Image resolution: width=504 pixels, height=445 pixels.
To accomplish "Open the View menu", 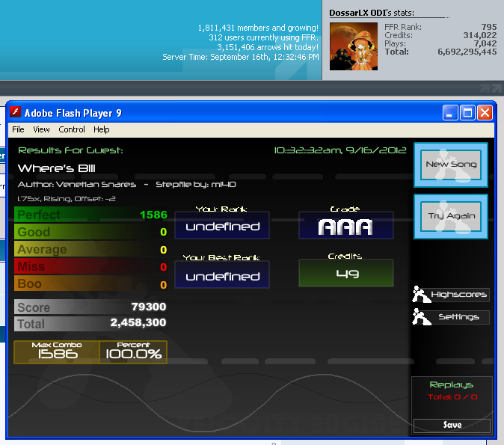I will [41, 129].
